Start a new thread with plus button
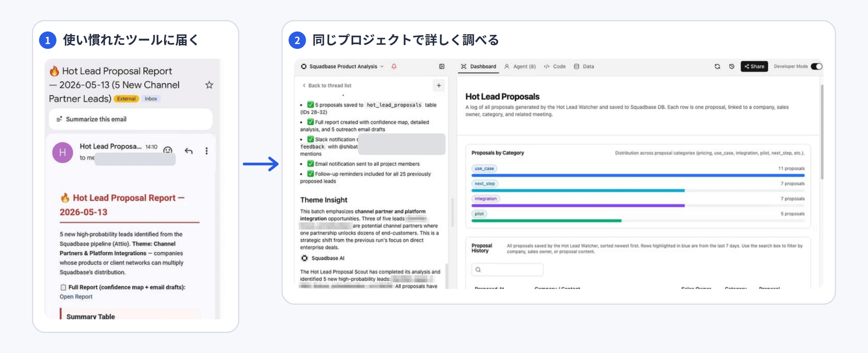This screenshot has width=868, height=353. pos(439,85)
